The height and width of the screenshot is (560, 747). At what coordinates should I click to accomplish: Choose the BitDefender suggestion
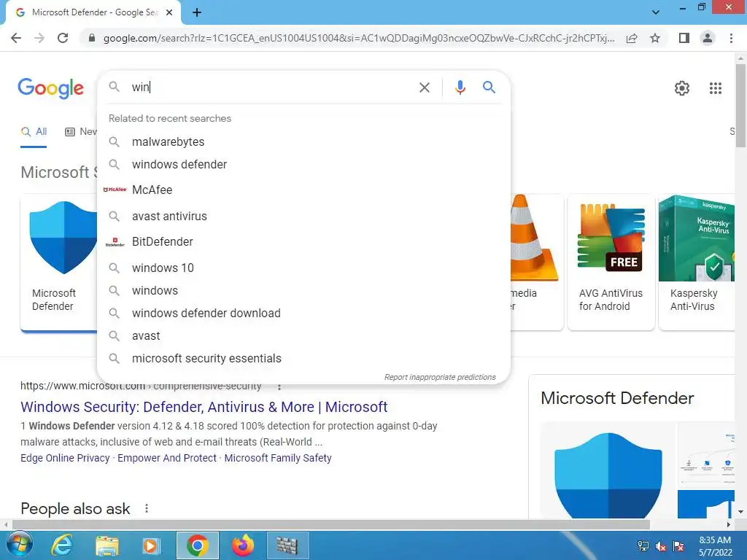pos(303,242)
